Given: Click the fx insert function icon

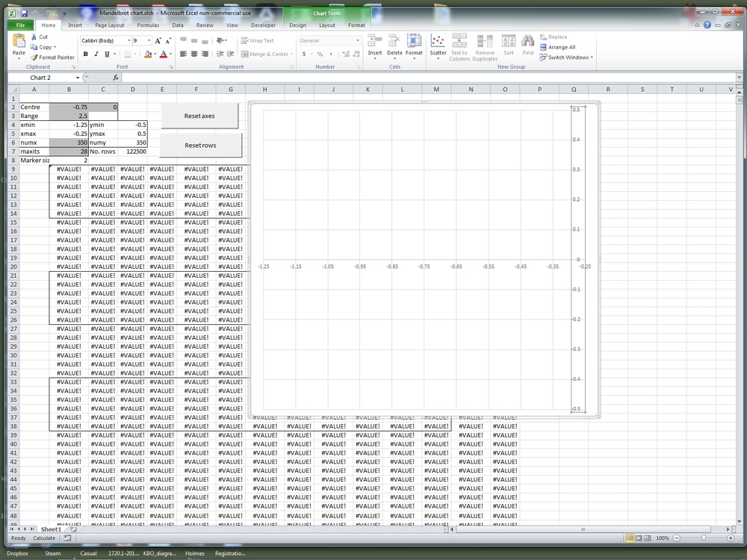Looking at the screenshot, I should [x=116, y=78].
